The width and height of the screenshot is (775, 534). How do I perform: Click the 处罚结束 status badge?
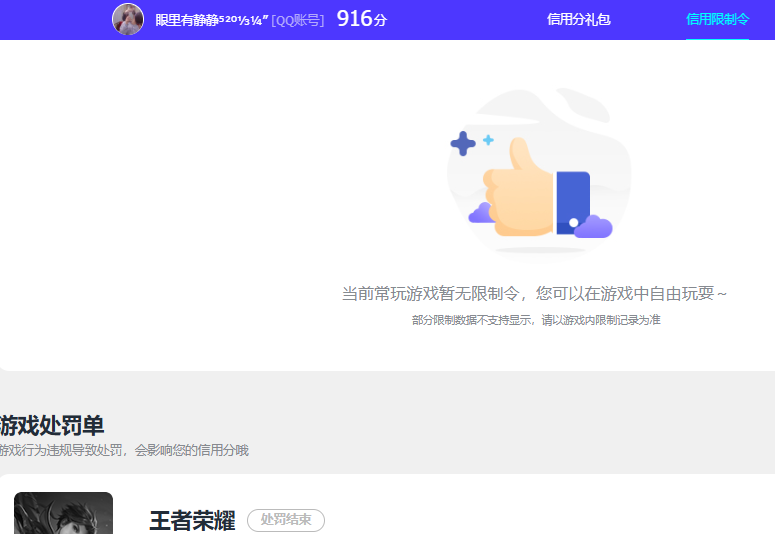pos(286,520)
